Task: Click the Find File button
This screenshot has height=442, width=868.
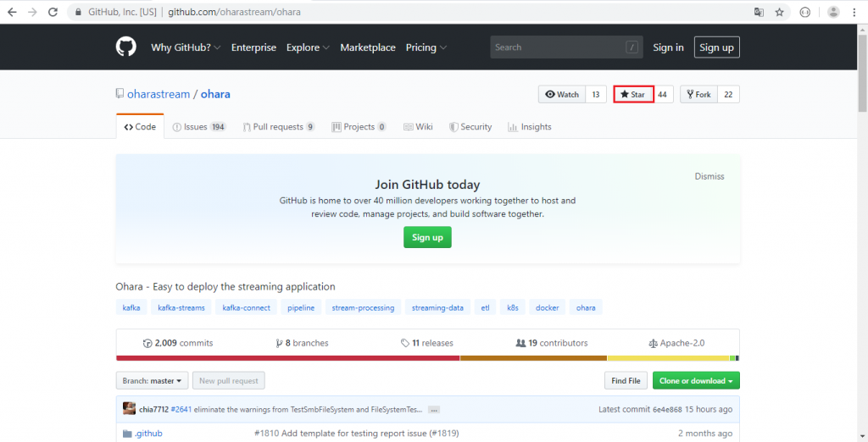Action: 626,380
